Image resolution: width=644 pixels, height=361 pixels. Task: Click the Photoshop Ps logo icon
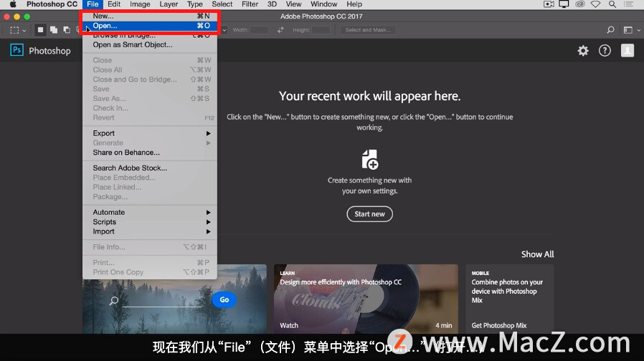(x=16, y=50)
